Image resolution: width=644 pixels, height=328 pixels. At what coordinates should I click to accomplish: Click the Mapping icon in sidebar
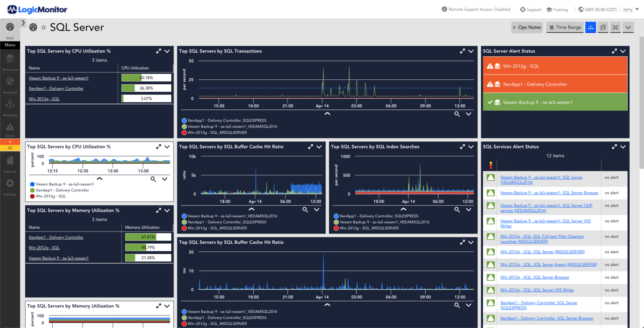[10, 105]
